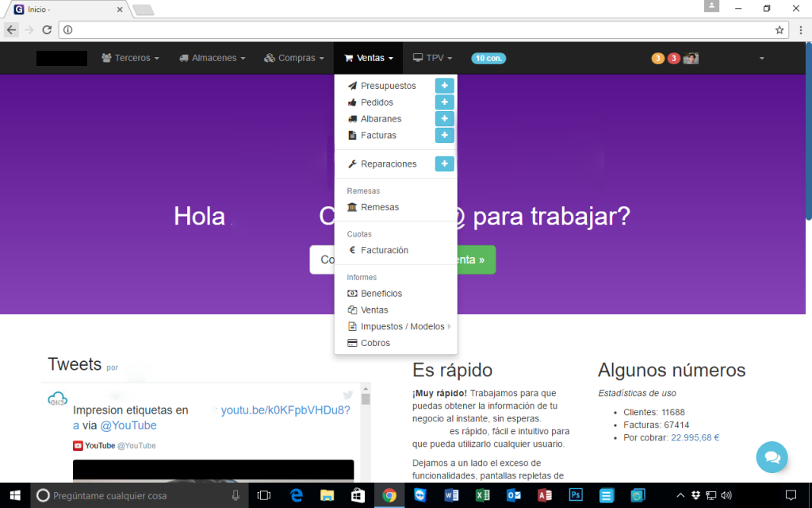Open the Almacenes dropdown
This screenshot has height=508, width=812.
tap(212, 58)
